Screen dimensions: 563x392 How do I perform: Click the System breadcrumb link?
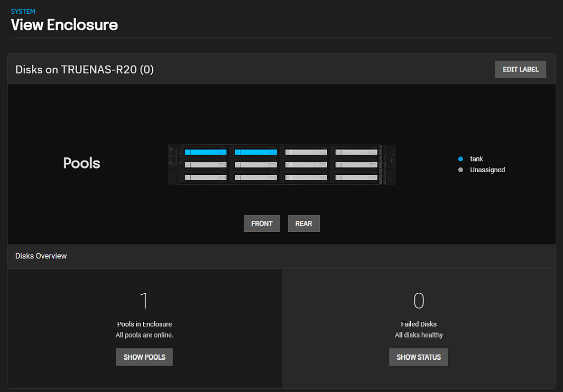pos(23,11)
